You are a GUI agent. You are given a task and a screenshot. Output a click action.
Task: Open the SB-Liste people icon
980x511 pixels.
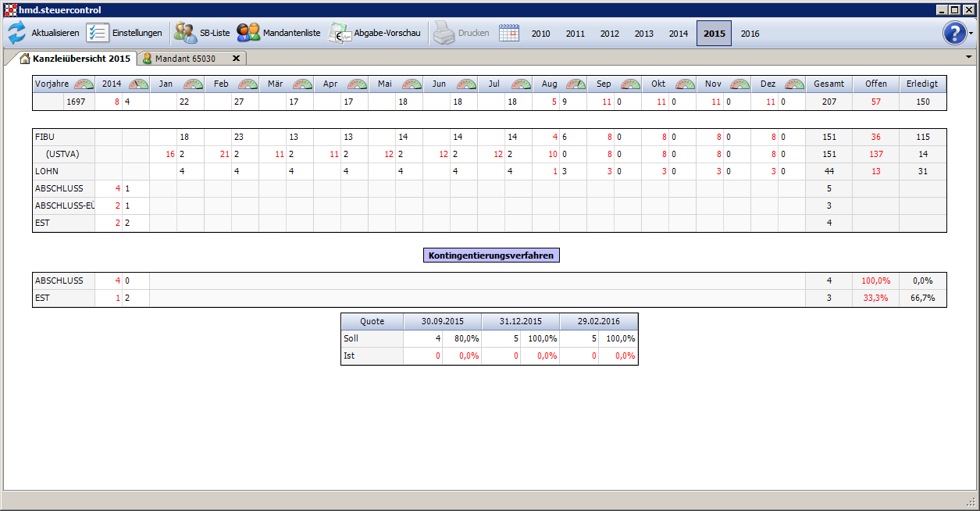(x=186, y=34)
